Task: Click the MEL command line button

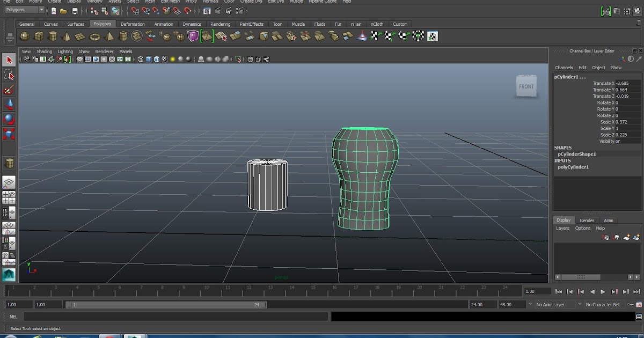Action: 13,317
